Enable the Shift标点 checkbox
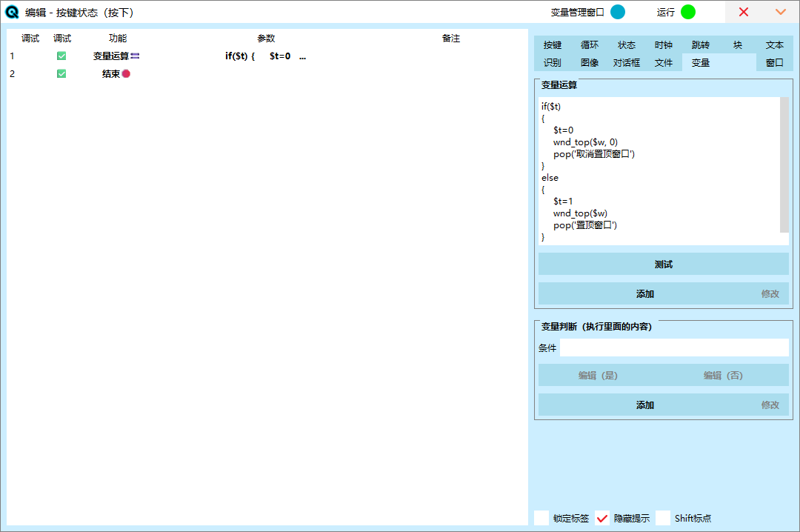This screenshot has width=800, height=532. click(x=663, y=518)
